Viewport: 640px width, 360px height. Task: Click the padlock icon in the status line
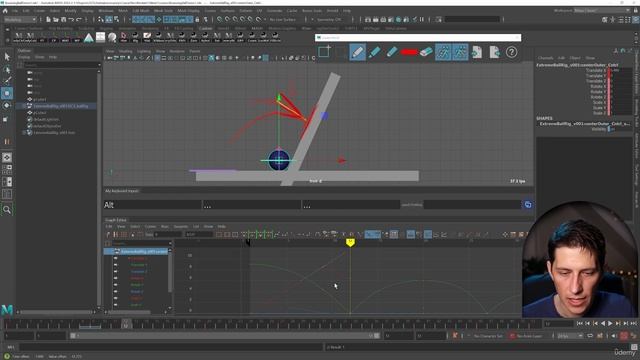pos(198,19)
